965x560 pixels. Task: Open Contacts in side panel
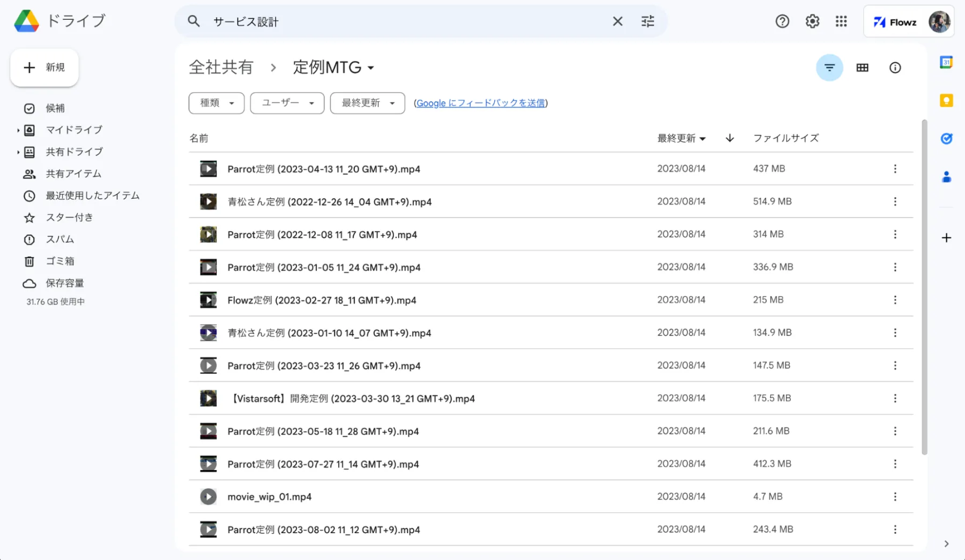[x=946, y=177]
